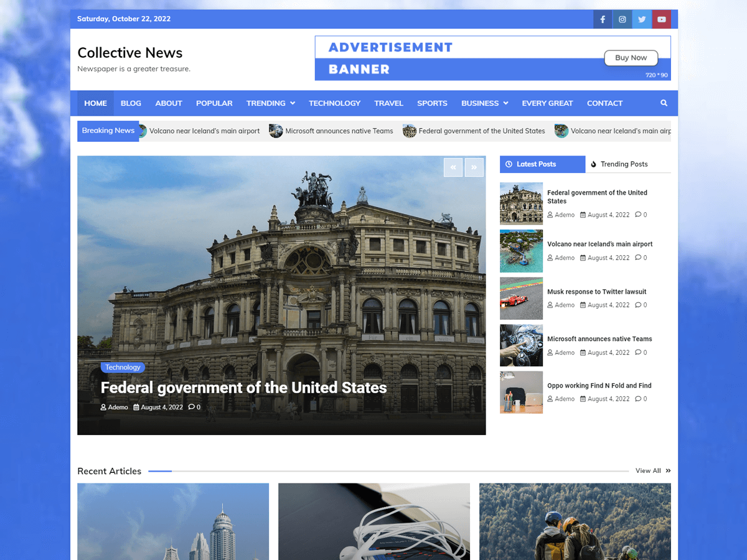Click the next arrow on the slider
Viewport: 747px width, 560px height.
pos(474,167)
